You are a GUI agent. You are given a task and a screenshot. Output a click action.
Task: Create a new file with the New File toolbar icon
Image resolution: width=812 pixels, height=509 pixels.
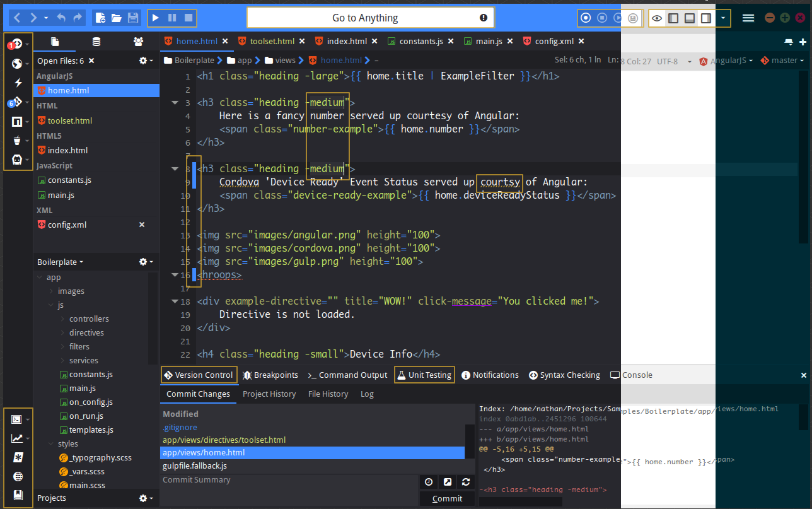tap(100, 18)
